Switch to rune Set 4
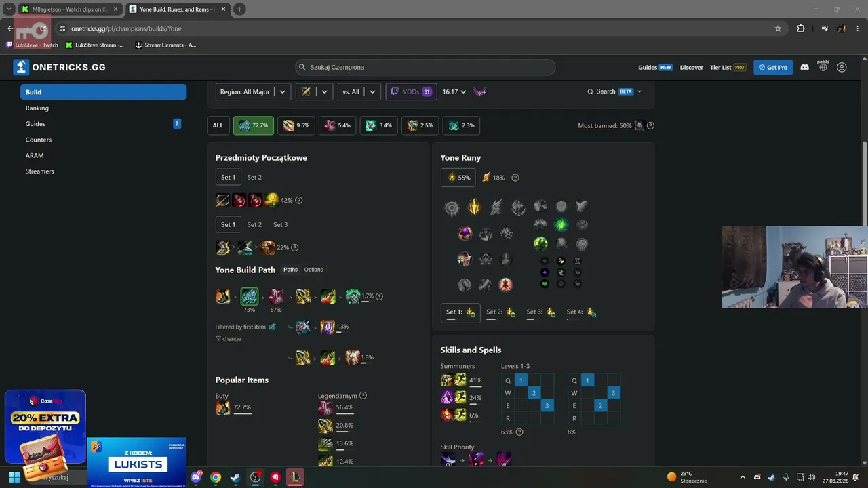This screenshot has width=868, height=488. coord(580,312)
